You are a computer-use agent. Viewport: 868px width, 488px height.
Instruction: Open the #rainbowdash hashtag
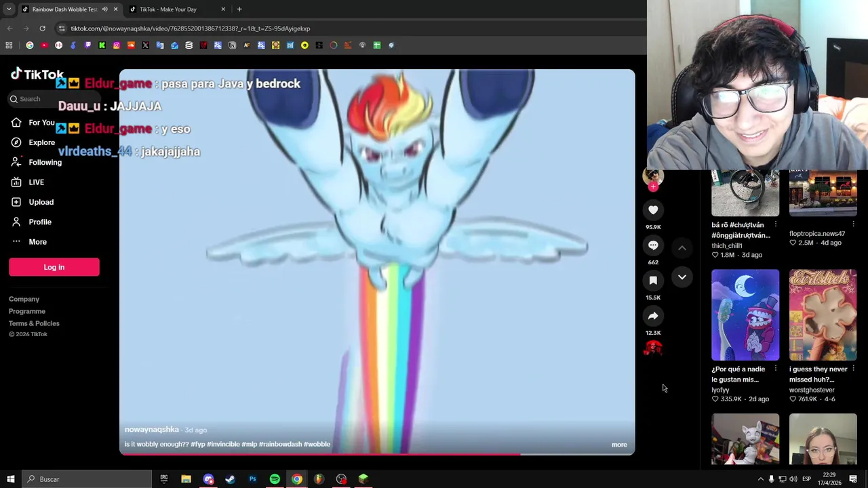point(280,445)
